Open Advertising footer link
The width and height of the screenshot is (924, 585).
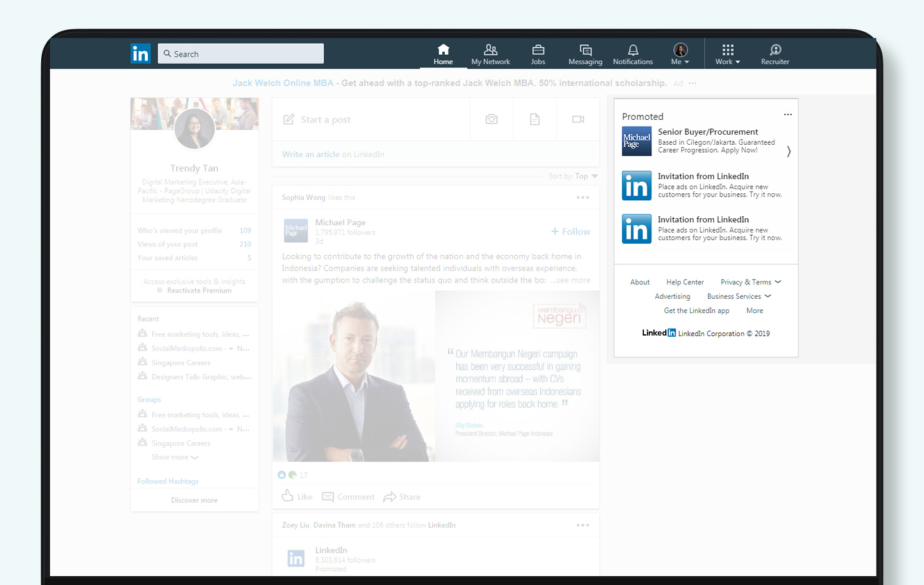672,297
